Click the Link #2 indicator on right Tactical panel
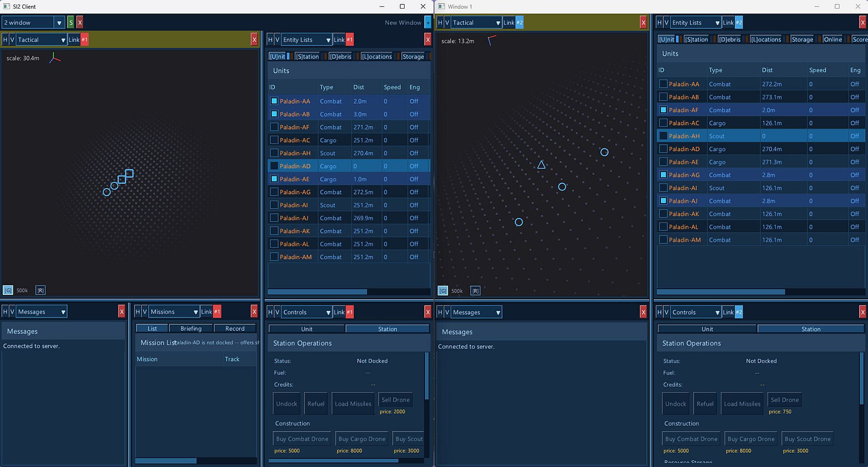This screenshot has width=868, height=467. point(513,22)
